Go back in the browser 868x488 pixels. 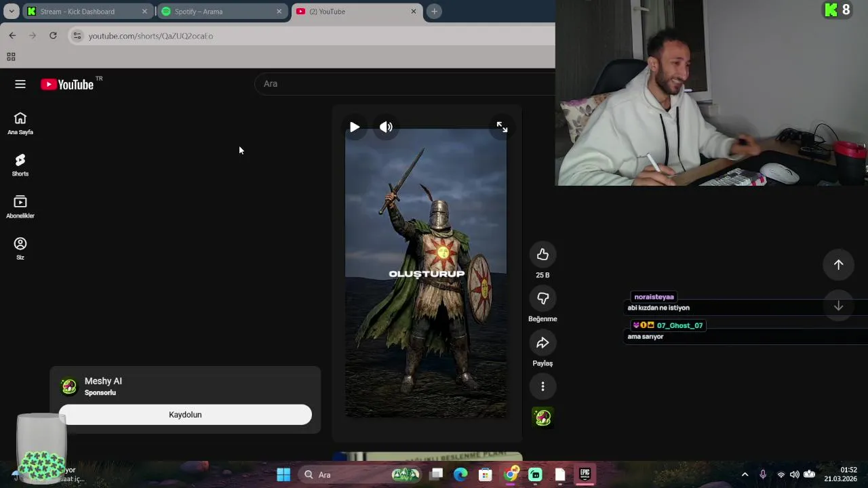[12, 35]
